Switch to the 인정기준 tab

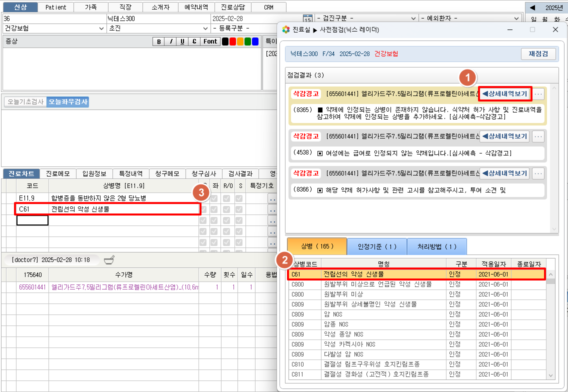(376, 246)
